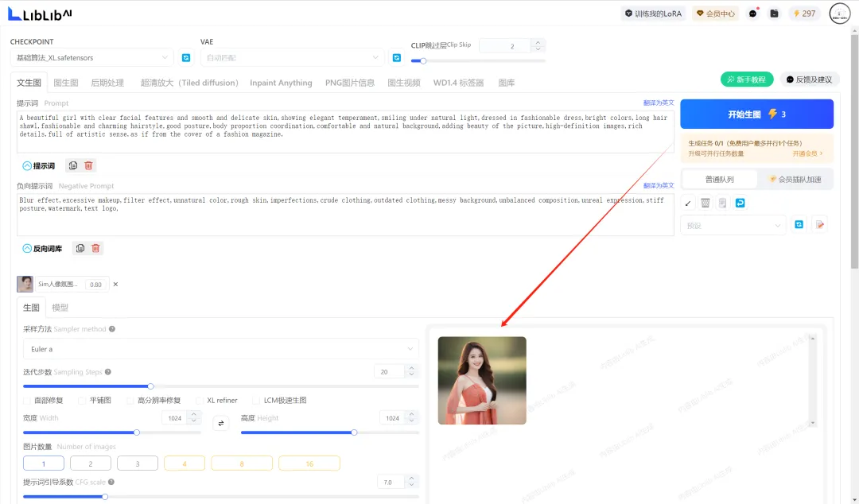
Task: Switch to the 模型 tab
Action: [x=60, y=308]
